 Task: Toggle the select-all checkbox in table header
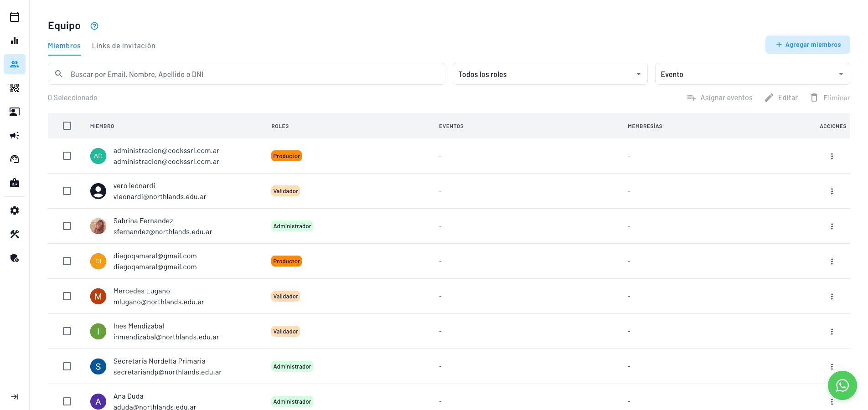[x=67, y=126]
